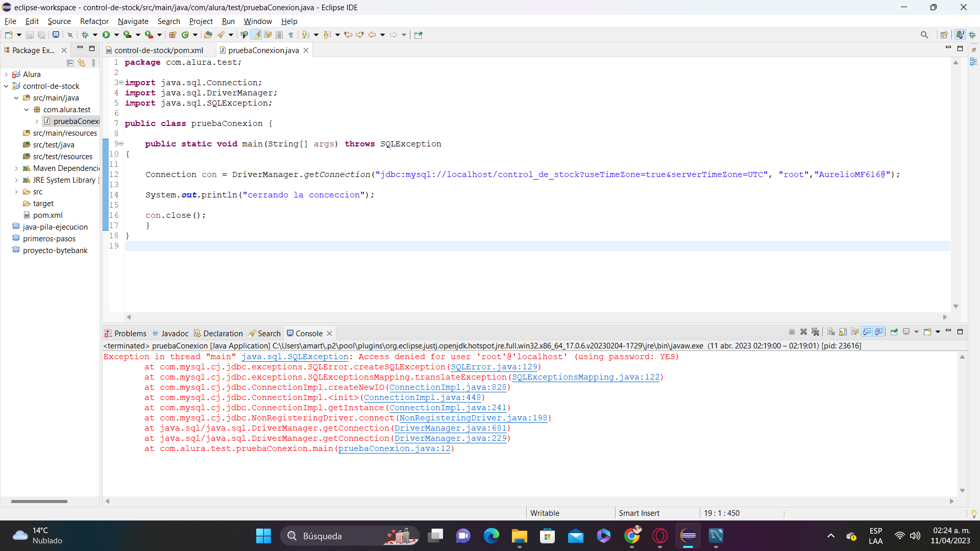Screen dimensions: 980x551
Task: Toggle Word Wrap icon in toolbar
Action: (267, 35)
